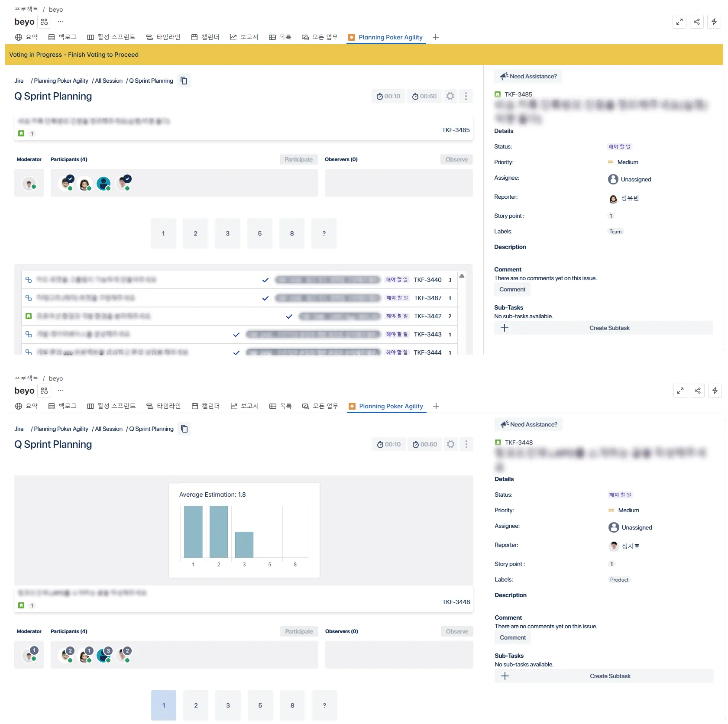Screen dimensions: 728x724
Task: Click the estimate 3 bar in the Average Estimation chart
Action: click(244, 544)
